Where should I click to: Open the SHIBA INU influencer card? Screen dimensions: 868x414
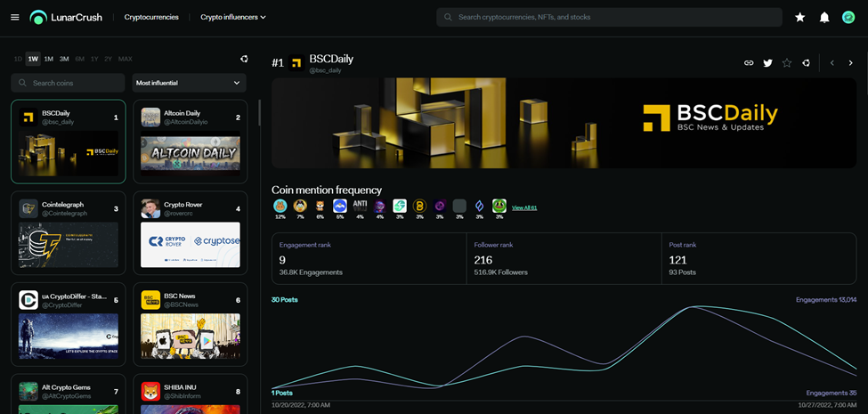191,394
